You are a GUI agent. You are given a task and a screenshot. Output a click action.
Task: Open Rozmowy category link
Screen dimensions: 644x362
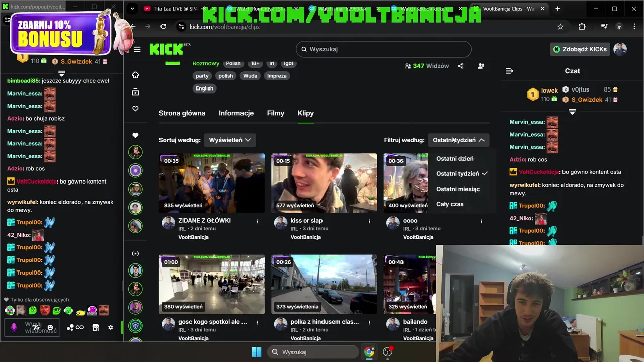(206, 63)
